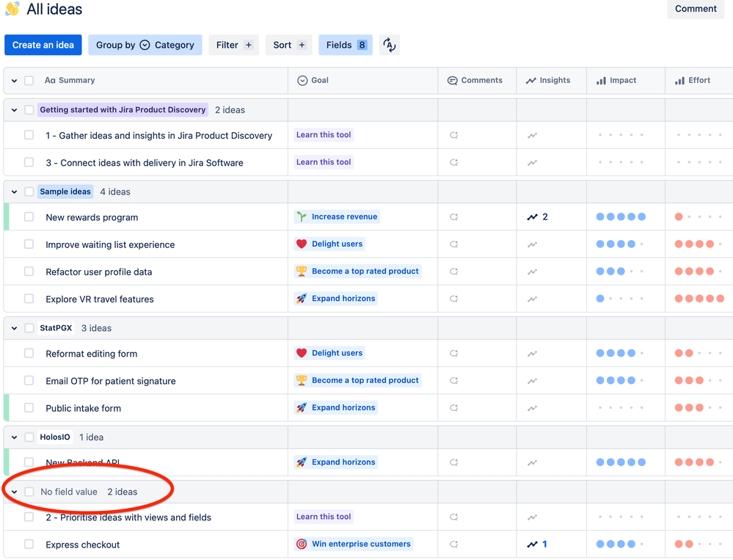Open comments for Public intake form
The height and width of the screenshot is (560, 733).
[x=453, y=407]
